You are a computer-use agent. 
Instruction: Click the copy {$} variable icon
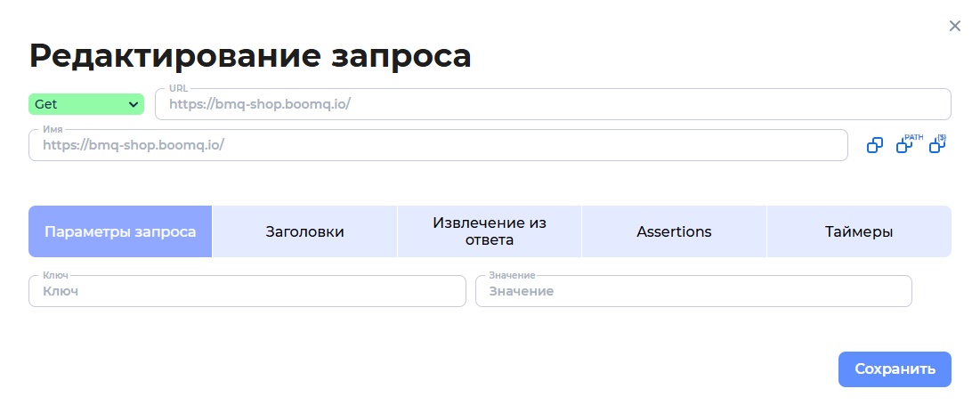coord(936,144)
